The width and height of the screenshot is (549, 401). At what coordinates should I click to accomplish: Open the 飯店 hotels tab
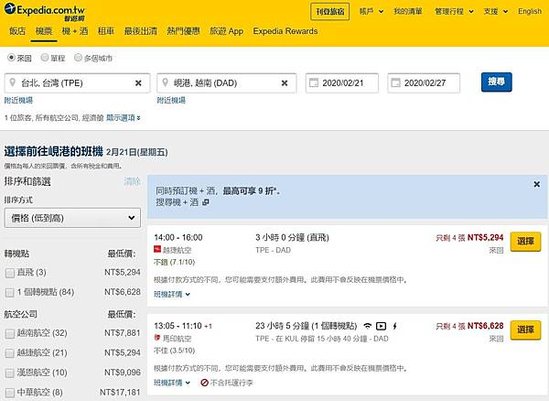[17, 31]
